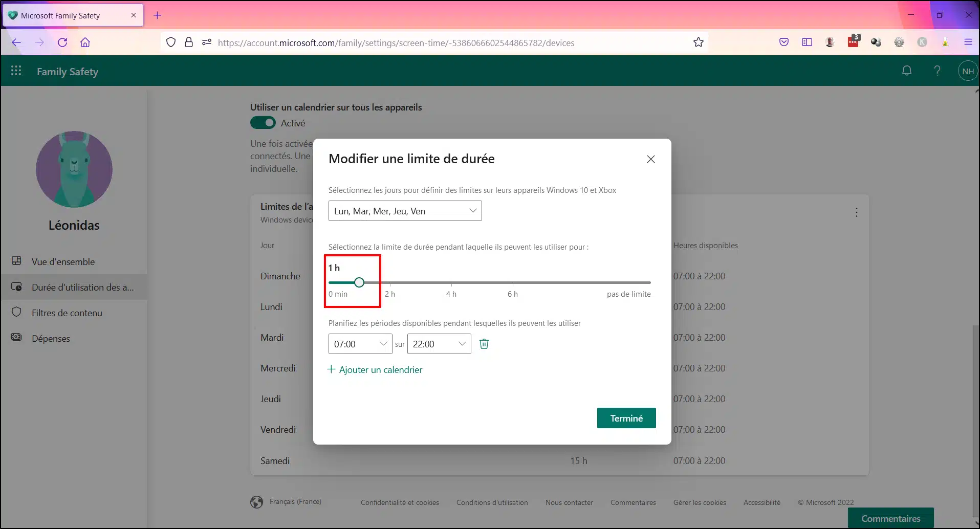Open the NH account avatar menu

point(968,71)
